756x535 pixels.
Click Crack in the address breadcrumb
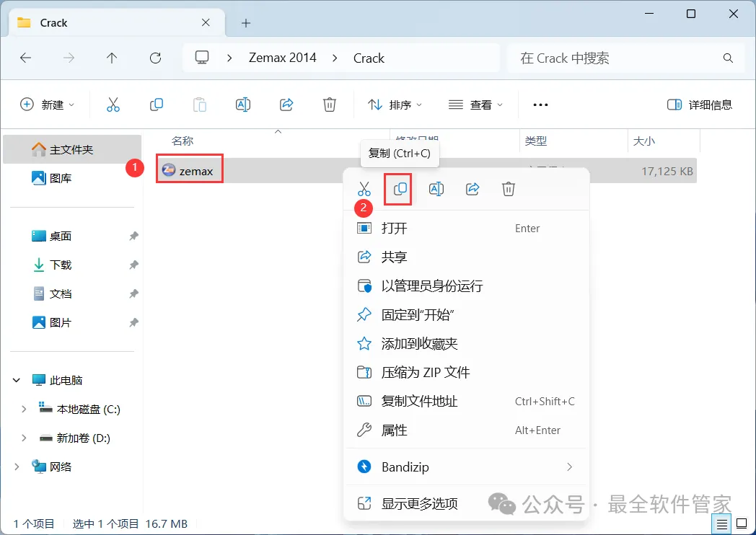click(x=369, y=58)
